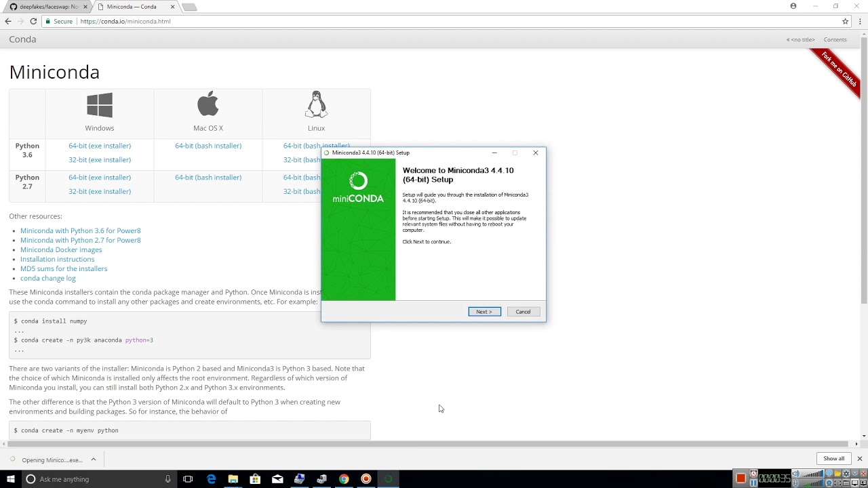This screenshot has height=488, width=868.
Task: Click the Conda header link
Action: click(22, 39)
